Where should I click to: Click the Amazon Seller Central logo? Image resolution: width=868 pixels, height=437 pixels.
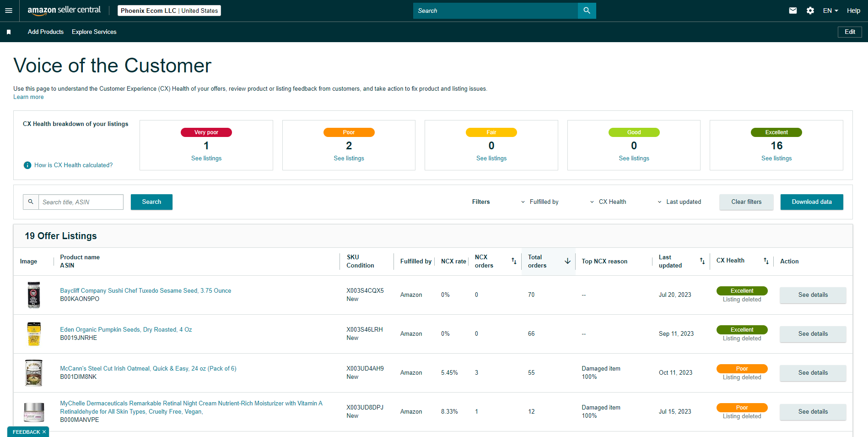tap(64, 11)
